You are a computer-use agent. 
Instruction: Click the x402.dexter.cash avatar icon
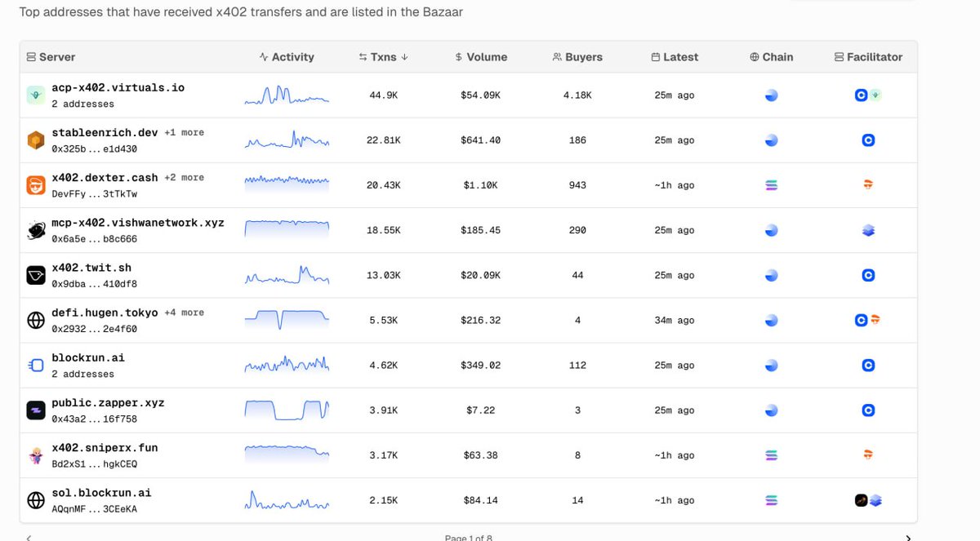pos(35,185)
